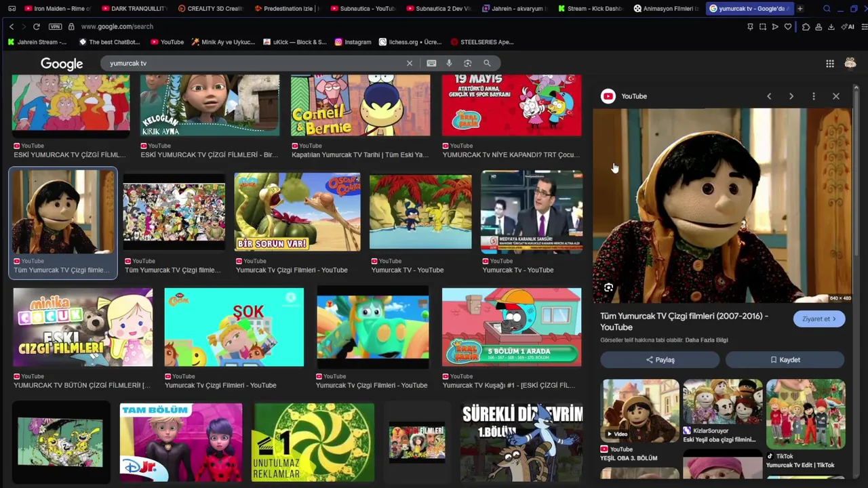Open three-dot menu in preview panel
868x488 pixels.
814,96
